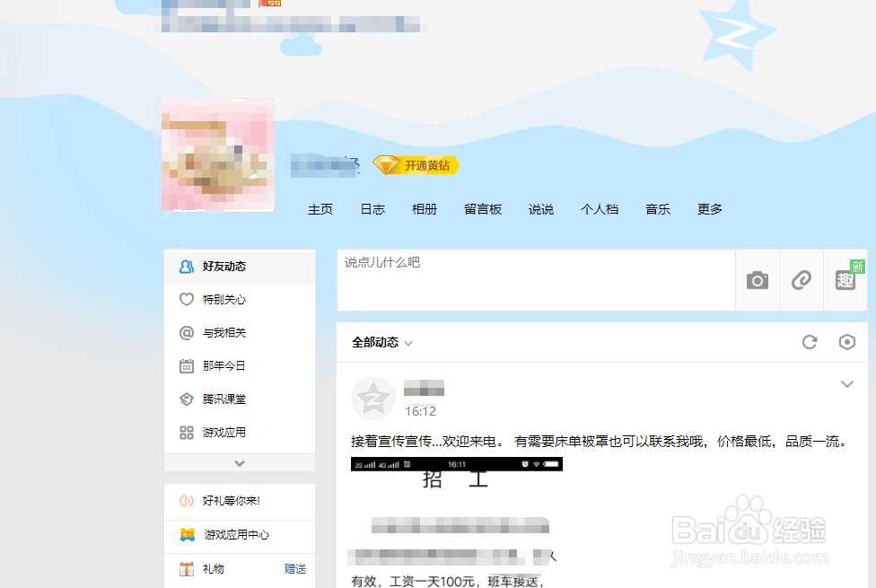Expand the 全部动态 filter dropdown

[380, 343]
